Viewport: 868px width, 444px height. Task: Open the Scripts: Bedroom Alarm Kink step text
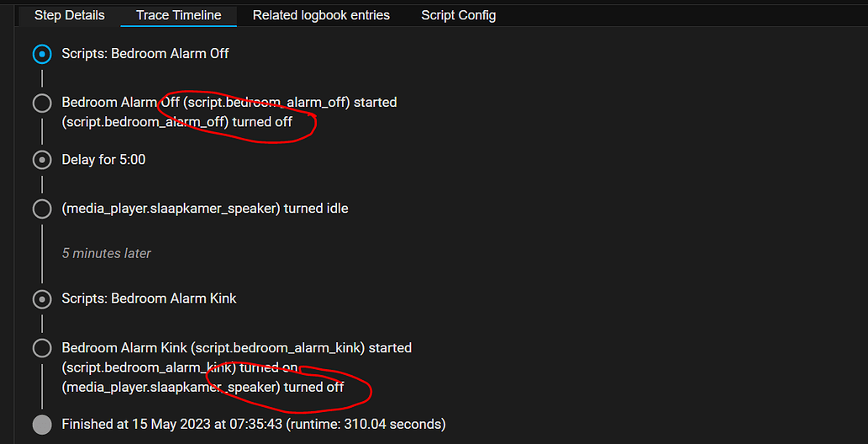point(149,299)
